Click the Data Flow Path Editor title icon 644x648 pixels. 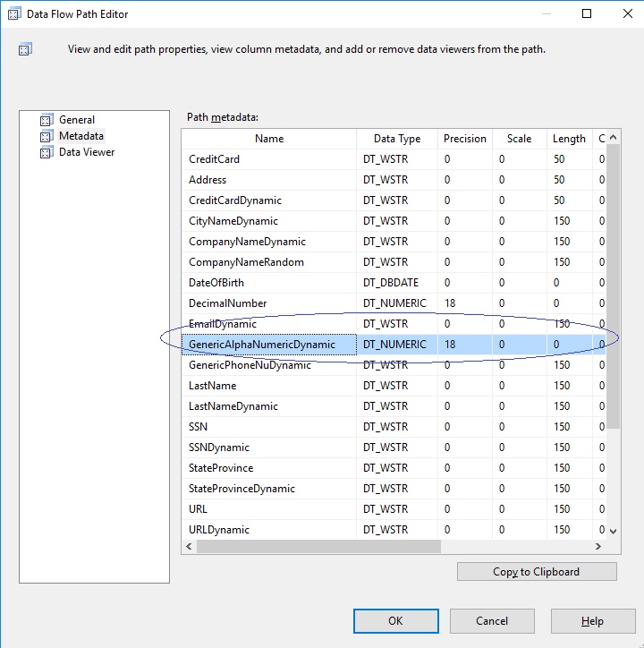click(14, 14)
